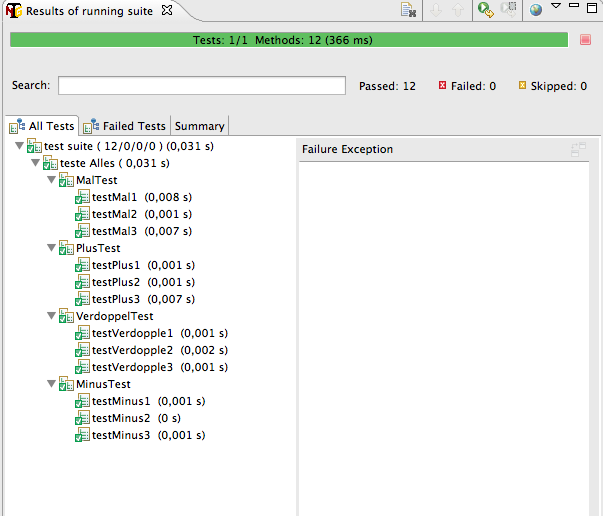603x516 pixels.
Task: Click the red stop button beside the progress bar
Action: point(585,40)
